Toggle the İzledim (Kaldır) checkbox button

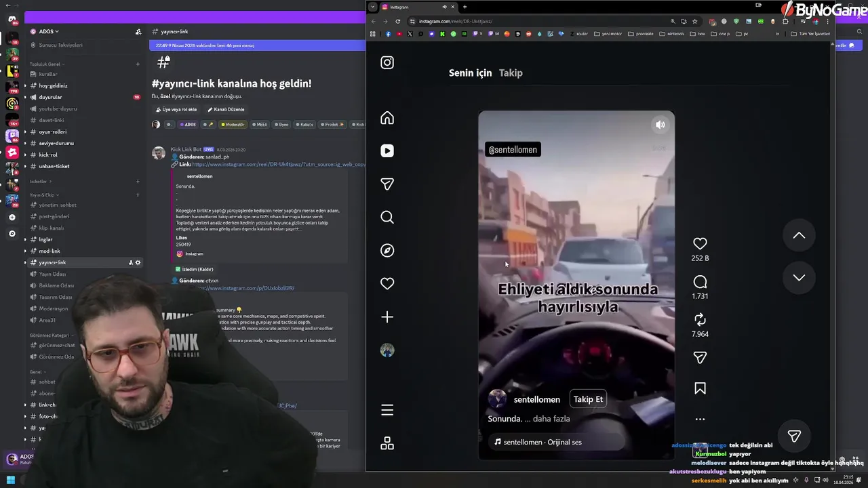click(x=195, y=269)
